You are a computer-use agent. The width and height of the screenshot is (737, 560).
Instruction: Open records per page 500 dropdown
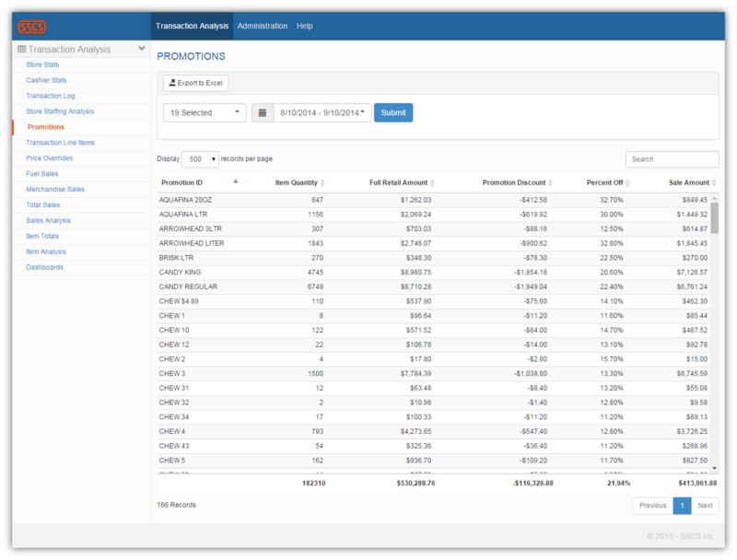pyautogui.click(x=200, y=158)
